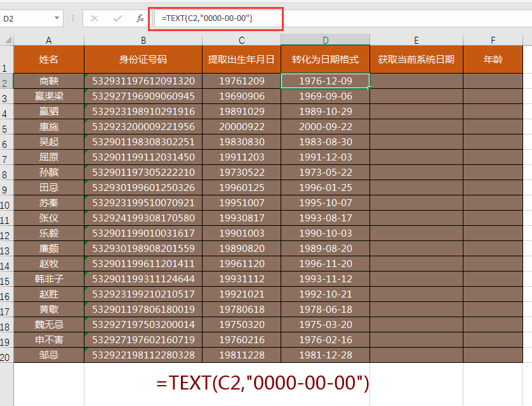Click header cell 提取出生年月日
The image size is (532, 406).
point(242,60)
